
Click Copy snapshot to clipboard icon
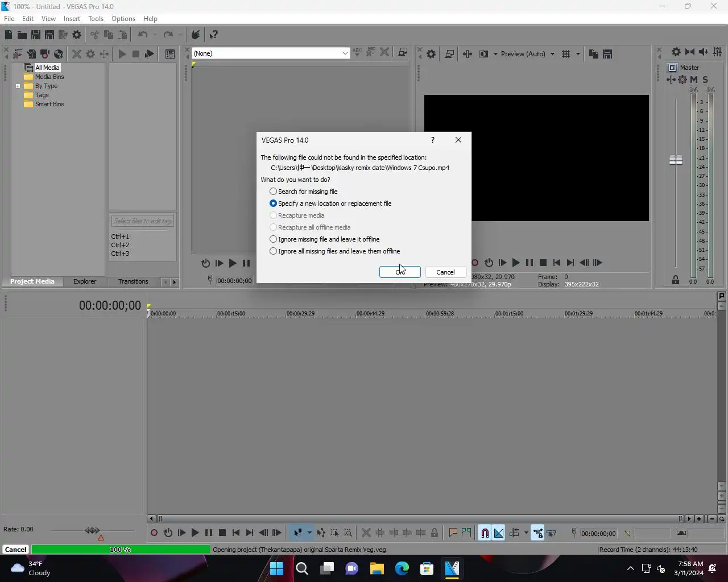point(594,54)
